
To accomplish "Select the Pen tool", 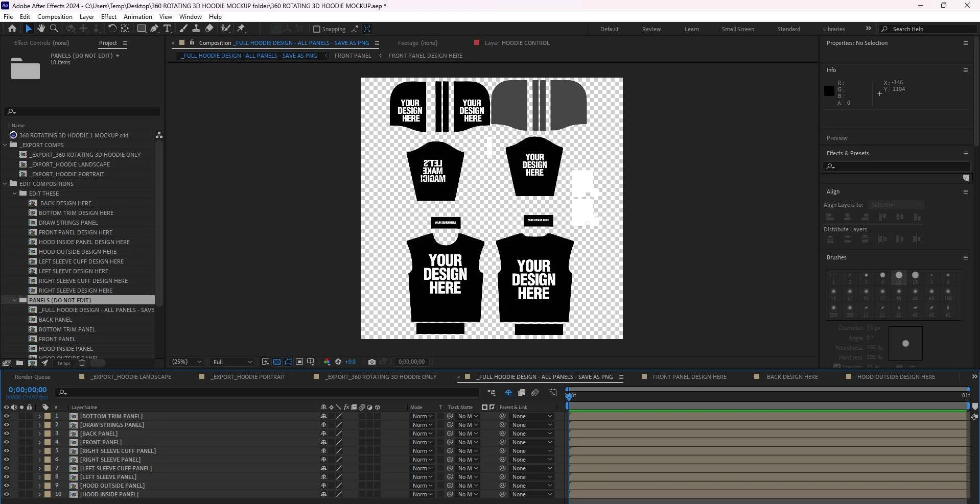I will [x=154, y=29].
